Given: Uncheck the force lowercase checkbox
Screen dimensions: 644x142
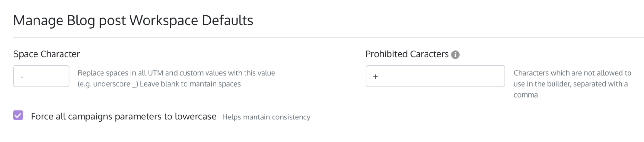Looking at the screenshot, I should [x=18, y=115].
